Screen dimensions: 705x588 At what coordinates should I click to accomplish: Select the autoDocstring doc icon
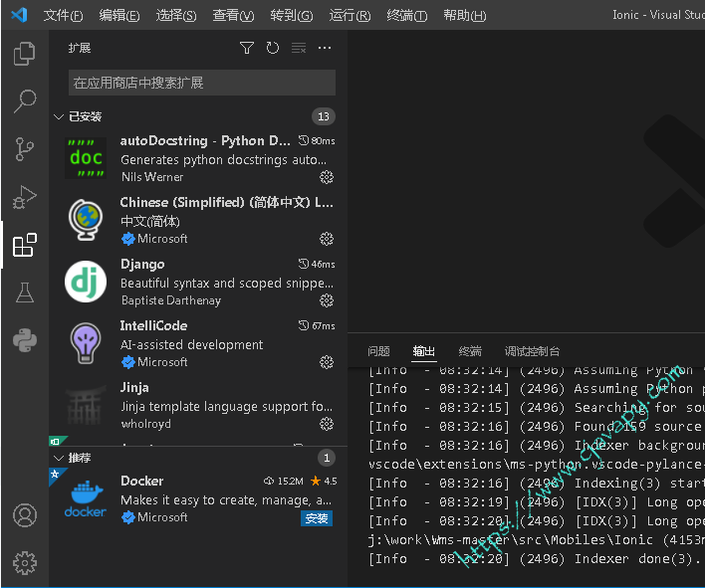tap(86, 158)
